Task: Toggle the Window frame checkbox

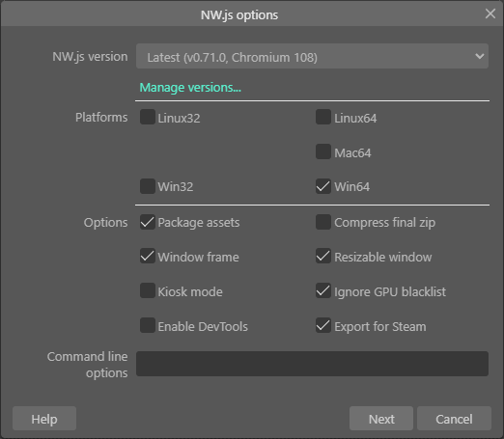Action: (x=148, y=256)
